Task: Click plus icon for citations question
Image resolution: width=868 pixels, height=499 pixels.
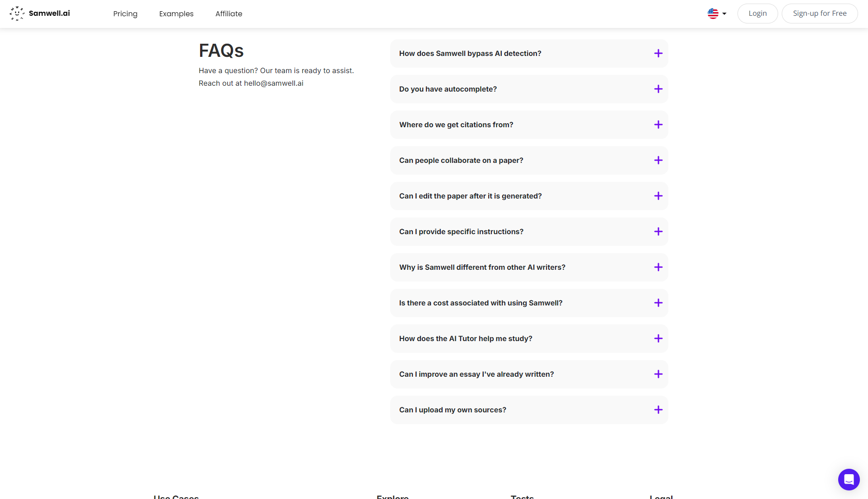Action: pos(658,125)
